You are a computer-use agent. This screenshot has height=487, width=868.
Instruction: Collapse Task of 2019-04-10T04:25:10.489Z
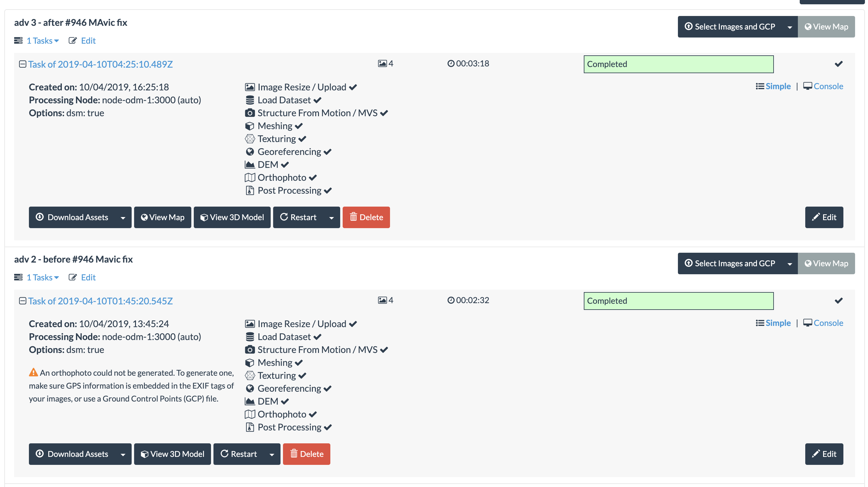click(x=22, y=64)
